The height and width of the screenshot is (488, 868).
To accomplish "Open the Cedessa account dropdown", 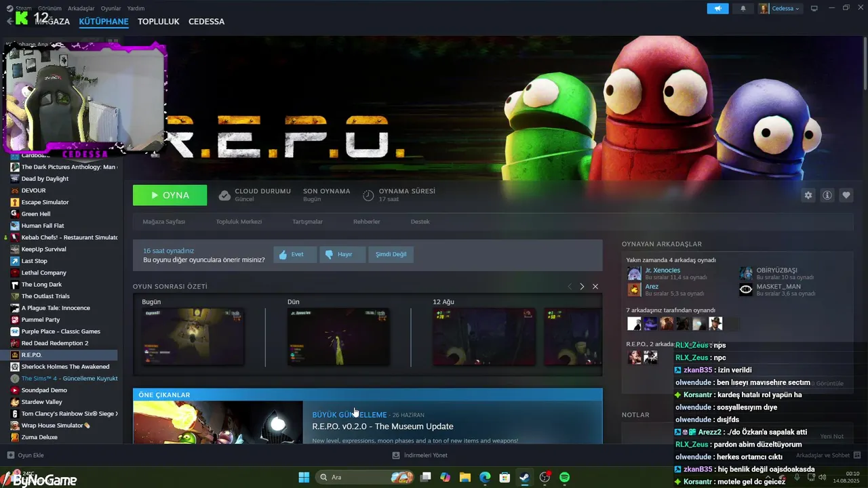I will 780,9.
